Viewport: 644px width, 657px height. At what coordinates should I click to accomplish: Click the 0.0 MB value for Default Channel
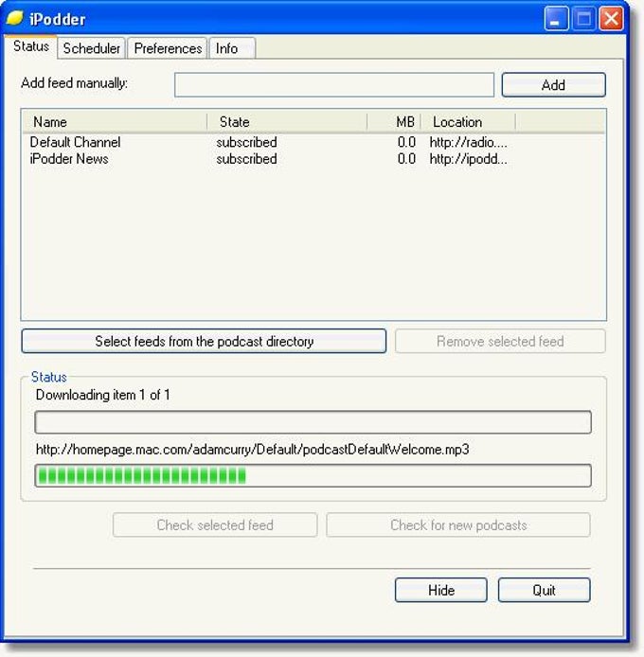pos(406,142)
